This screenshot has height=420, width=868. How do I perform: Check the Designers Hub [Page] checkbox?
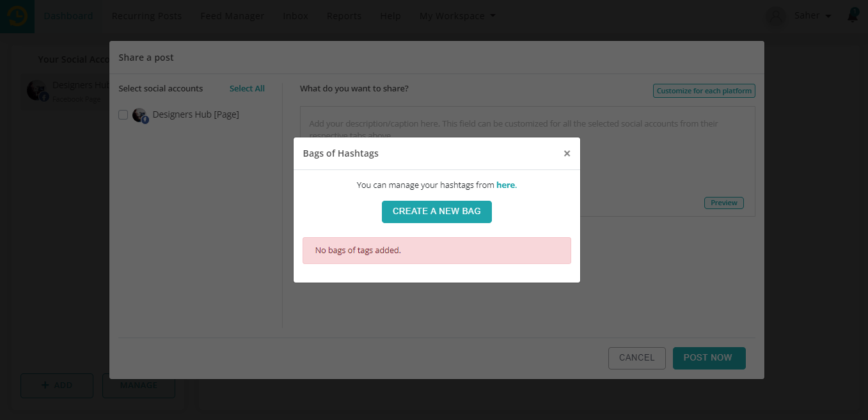click(x=123, y=114)
